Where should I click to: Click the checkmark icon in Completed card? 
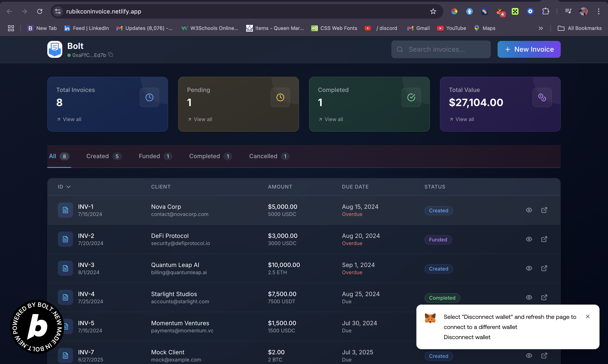[x=411, y=97]
